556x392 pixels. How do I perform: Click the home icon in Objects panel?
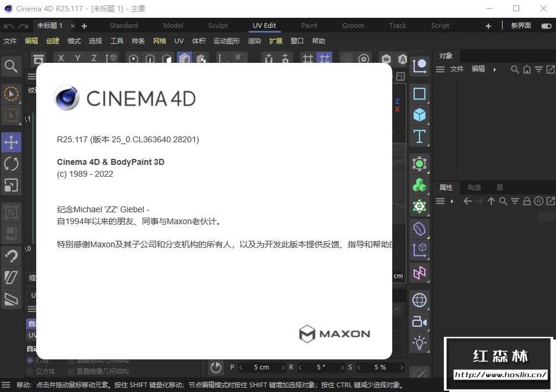527,69
